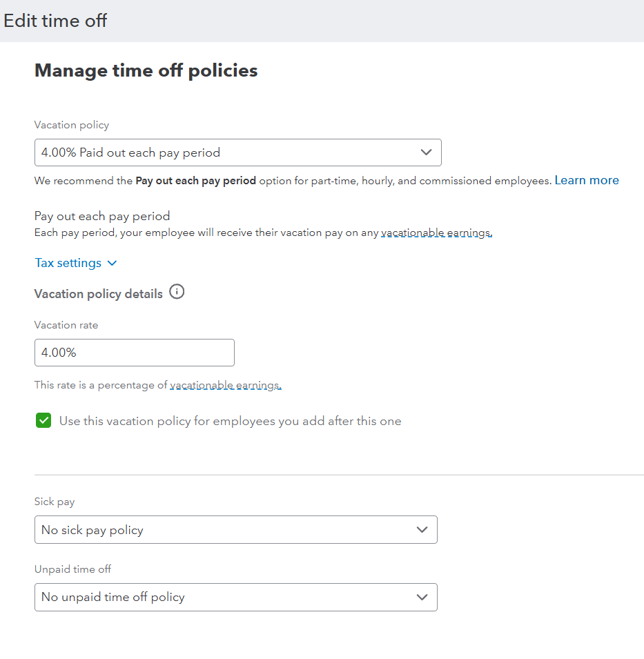Click the Sick pay dropdown arrow icon
This screenshot has height=659, width=644.
tap(422, 530)
